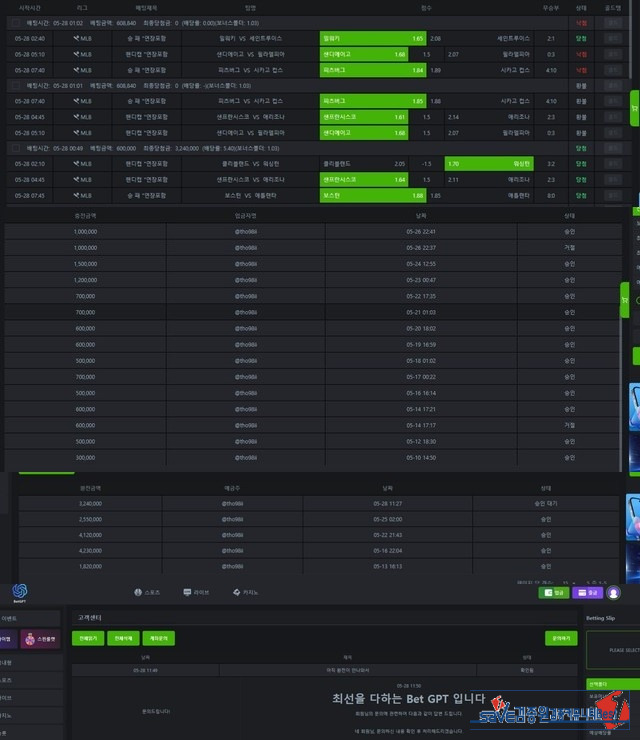
Task: Open the Live section monitor icon
Action: [187, 592]
